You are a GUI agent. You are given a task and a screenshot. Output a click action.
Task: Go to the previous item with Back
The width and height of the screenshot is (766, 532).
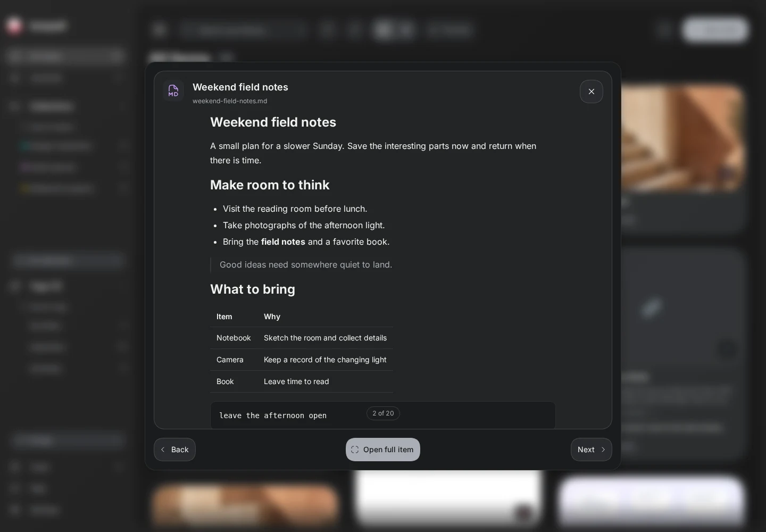[174, 450]
